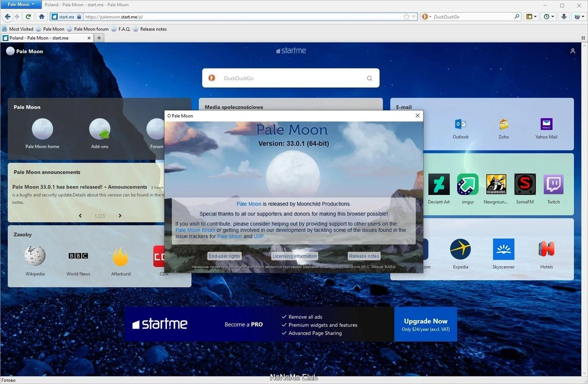Screen dimensions: 588x384
Task: Click the toolbar search magnifier icon
Action: 517,17
